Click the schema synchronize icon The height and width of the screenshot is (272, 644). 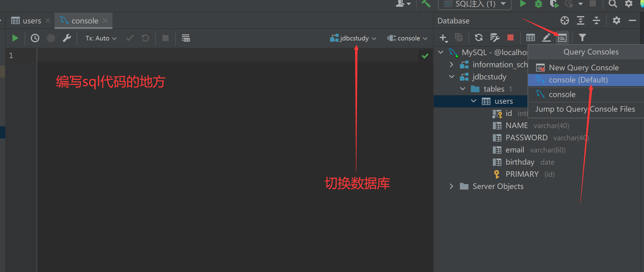point(494,37)
